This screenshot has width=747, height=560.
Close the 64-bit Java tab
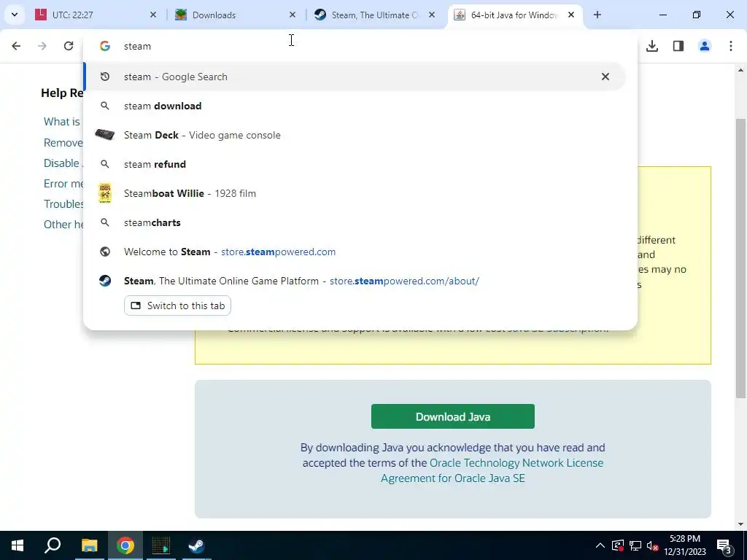571,15
